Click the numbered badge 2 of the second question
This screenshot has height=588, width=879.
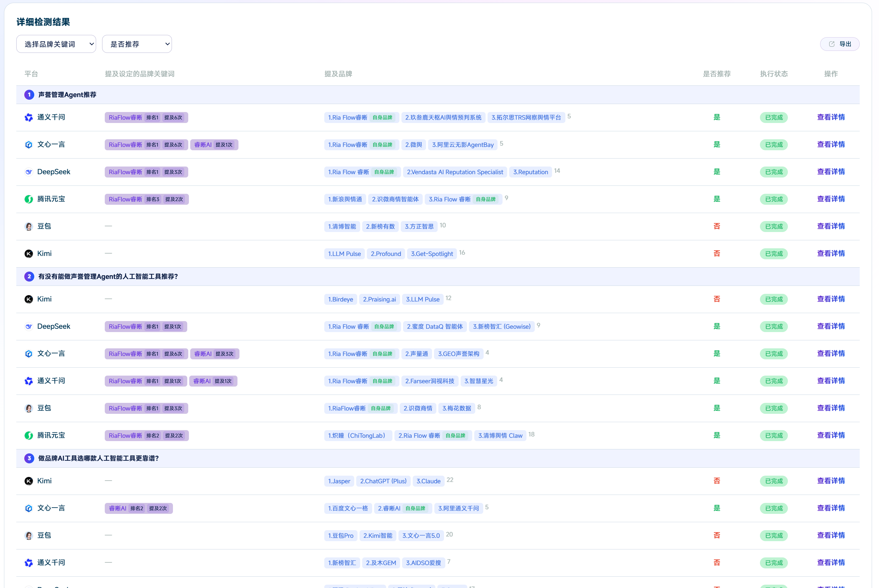click(29, 277)
